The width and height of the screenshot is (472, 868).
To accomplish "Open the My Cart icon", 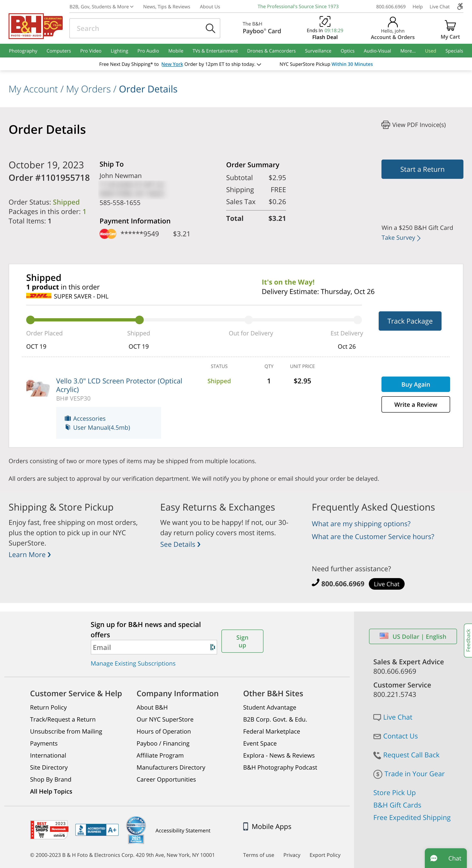I will click(450, 26).
